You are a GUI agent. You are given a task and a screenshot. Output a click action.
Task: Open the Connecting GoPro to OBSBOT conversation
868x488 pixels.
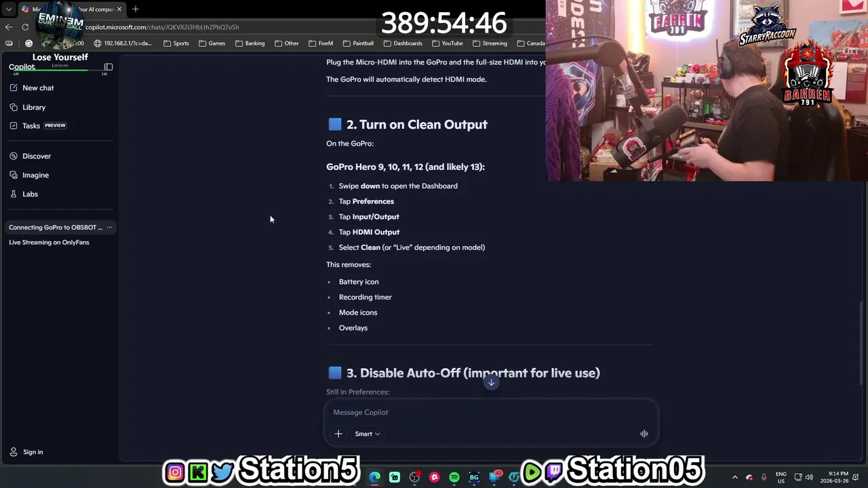tap(56, 227)
